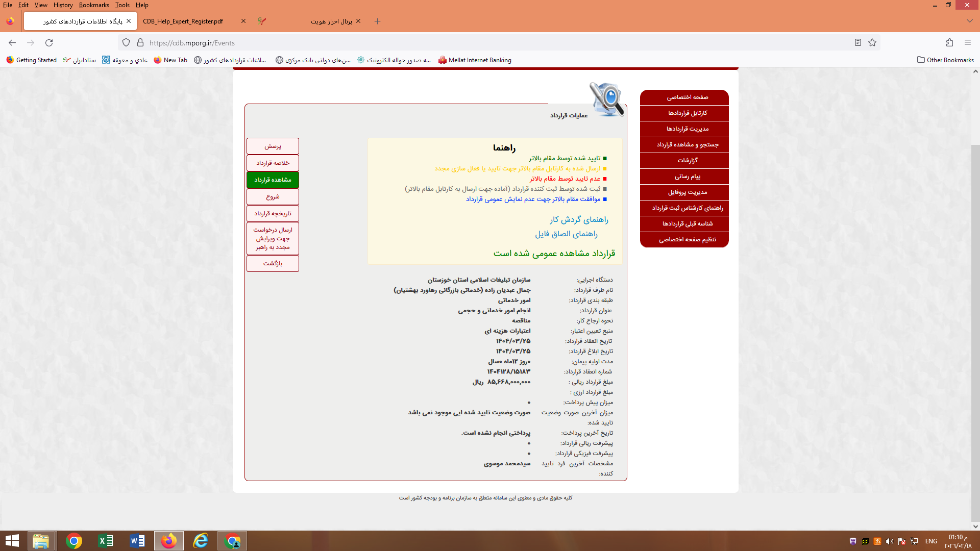Click the tracking protection shield icon
The width and height of the screenshot is (980, 551).
tap(126, 43)
